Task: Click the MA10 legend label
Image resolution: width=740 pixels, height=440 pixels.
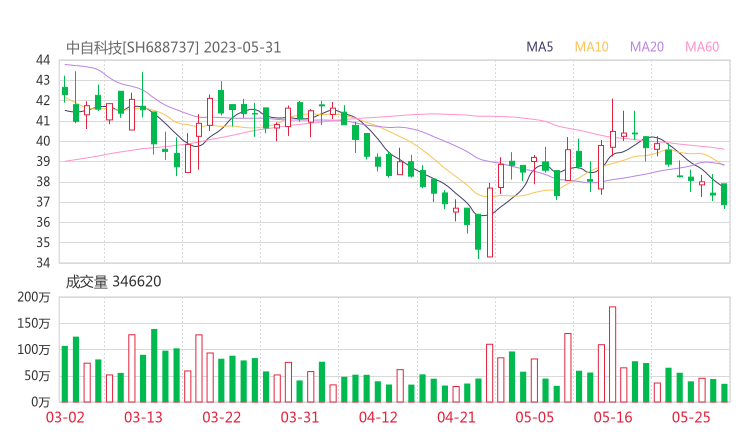Action: click(591, 47)
